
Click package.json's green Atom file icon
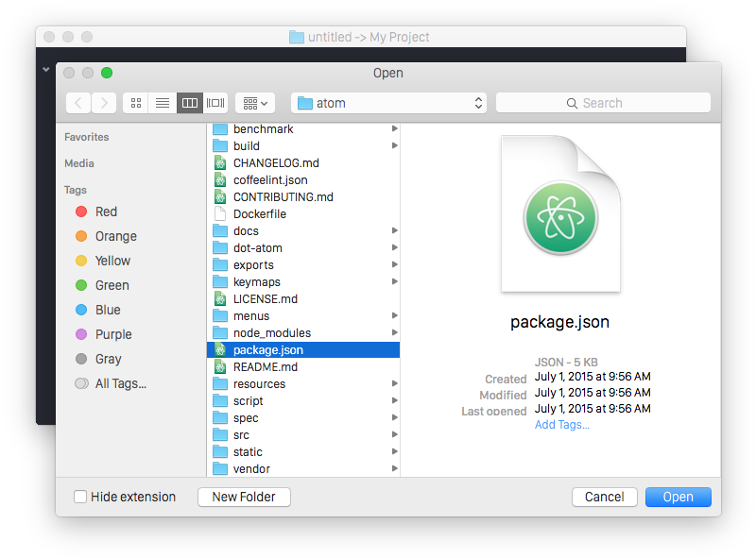(221, 349)
